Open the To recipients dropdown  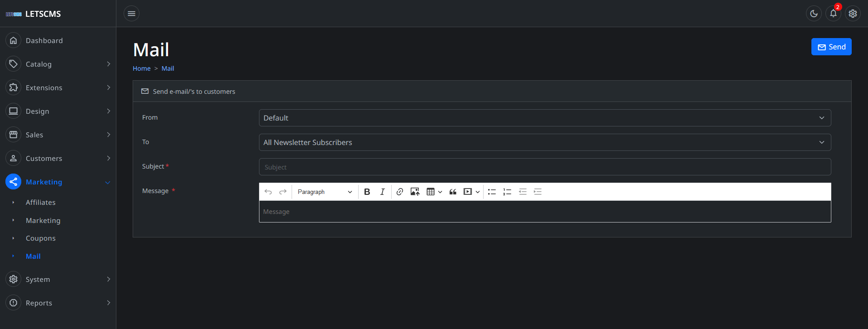(545, 142)
